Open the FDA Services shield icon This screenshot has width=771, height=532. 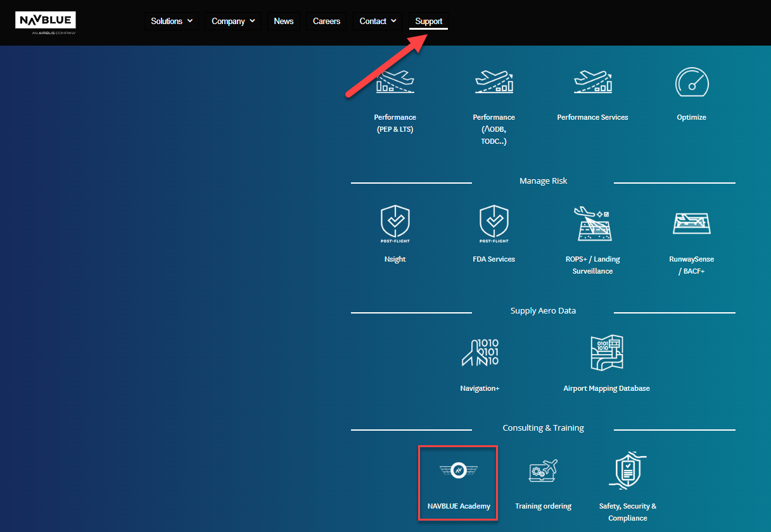[494, 224]
